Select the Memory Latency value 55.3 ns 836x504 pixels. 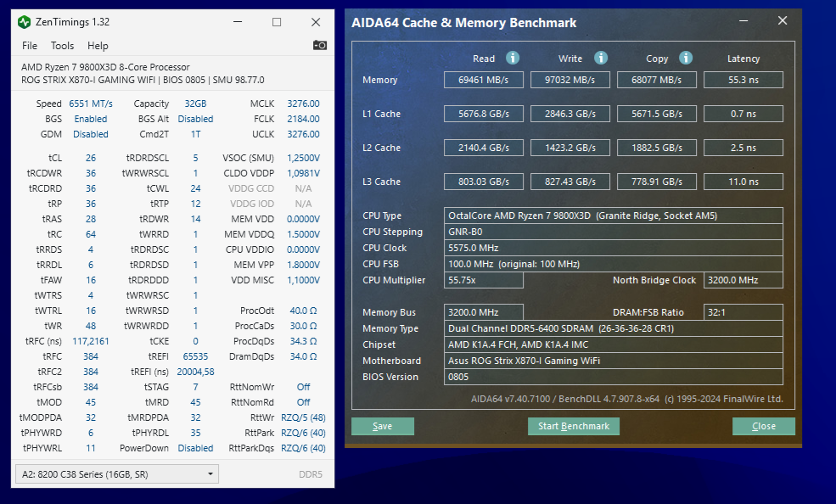coord(743,80)
